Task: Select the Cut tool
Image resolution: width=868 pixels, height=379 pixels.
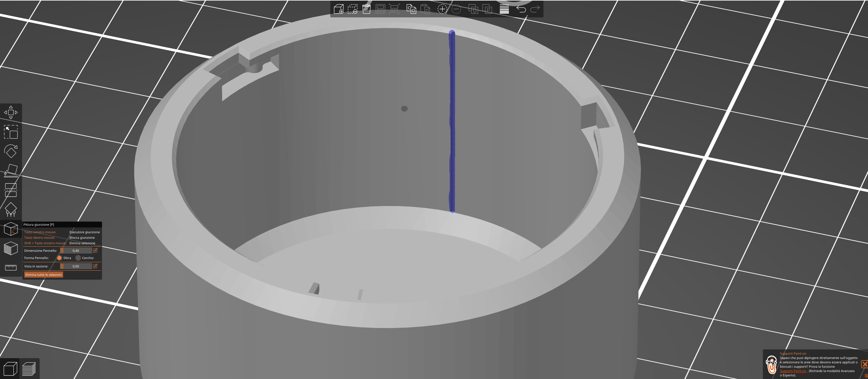Action: click(11, 190)
